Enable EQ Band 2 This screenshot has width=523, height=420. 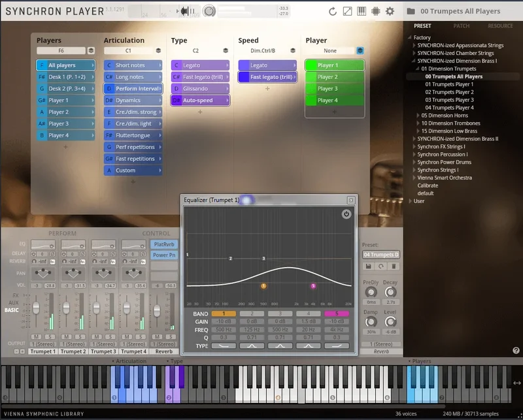coord(252,314)
